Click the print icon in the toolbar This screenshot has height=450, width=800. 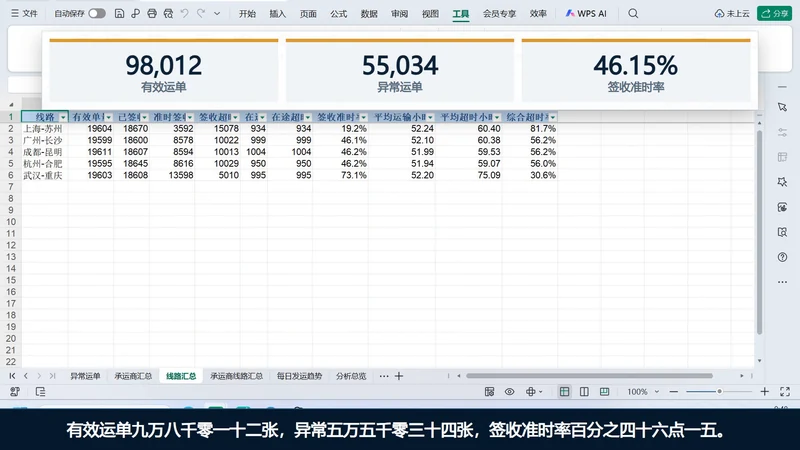(152, 14)
